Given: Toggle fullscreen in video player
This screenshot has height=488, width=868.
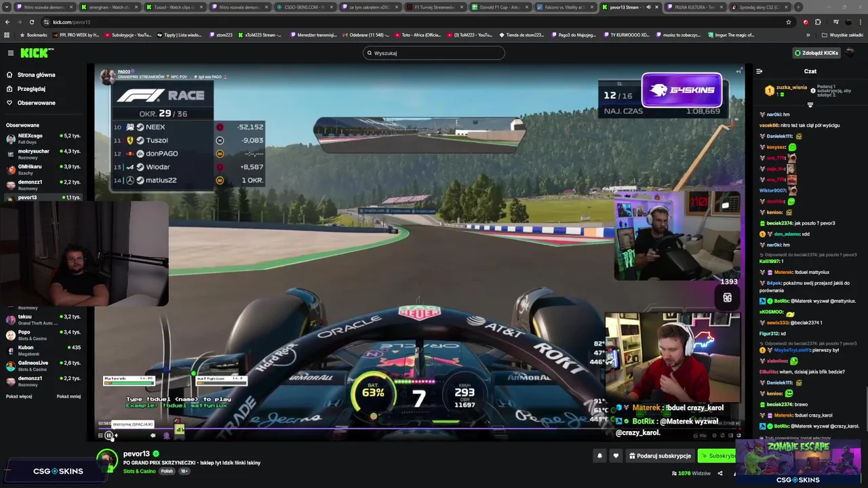Looking at the screenshot, I should point(738,436).
